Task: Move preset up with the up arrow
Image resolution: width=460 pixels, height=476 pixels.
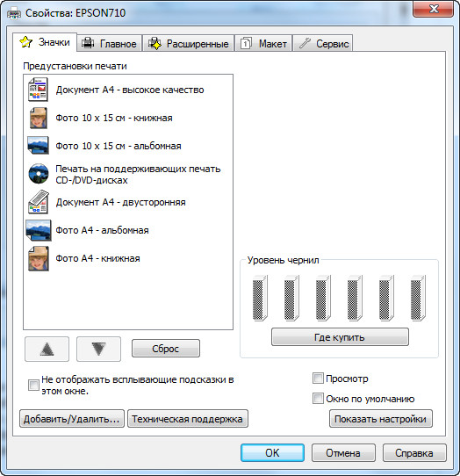Action: (x=47, y=350)
